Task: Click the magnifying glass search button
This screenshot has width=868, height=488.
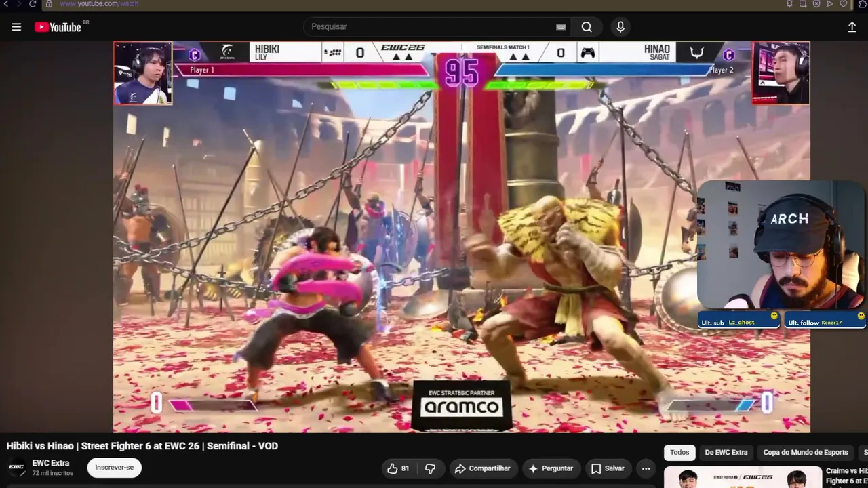Action: (587, 27)
